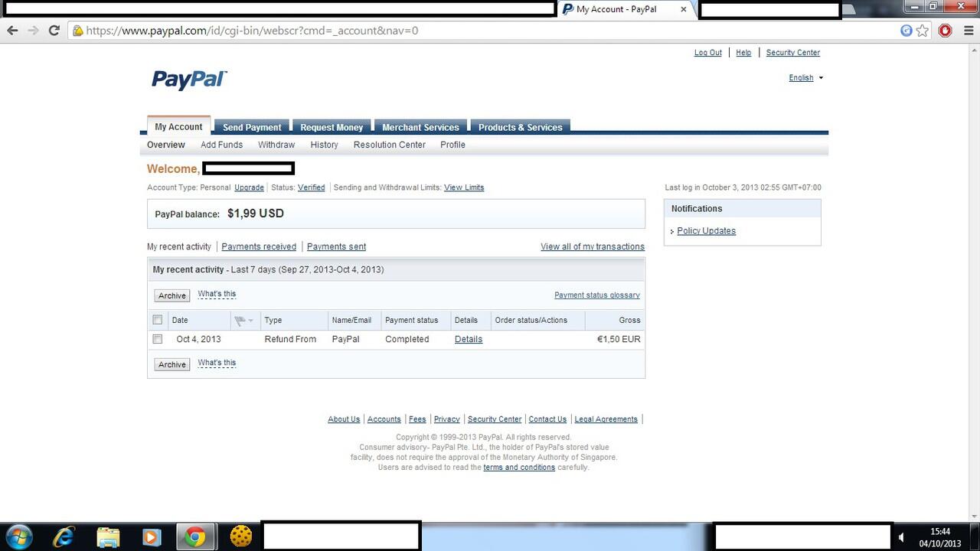The height and width of the screenshot is (551, 980).
Task: Click the cookie icon in taskbar
Action: tap(241, 537)
